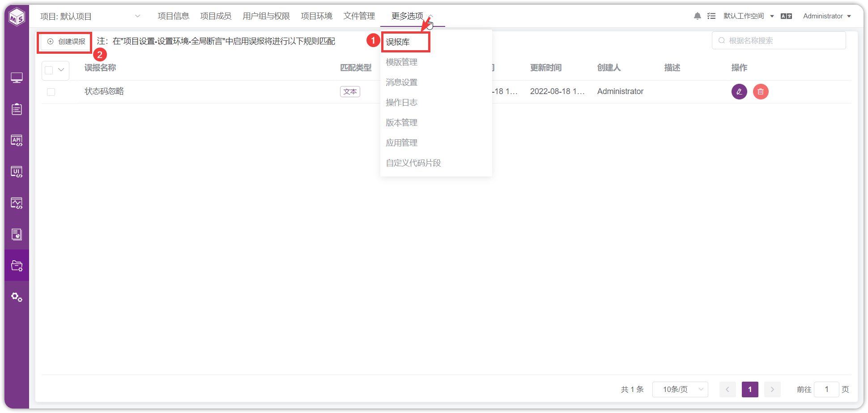
Task: Go to the 文件管理 tab
Action: (x=359, y=16)
